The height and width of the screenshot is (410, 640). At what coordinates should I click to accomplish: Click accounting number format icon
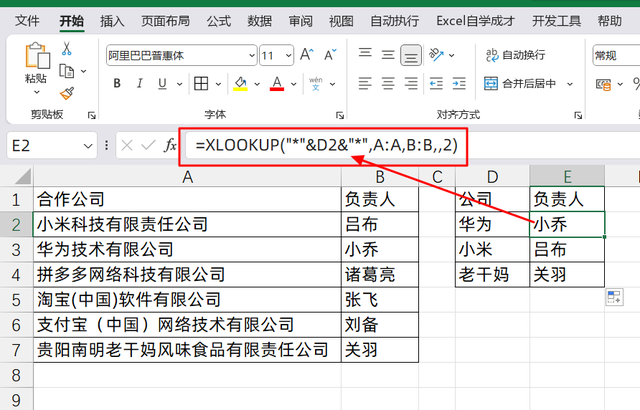[x=603, y=84]
